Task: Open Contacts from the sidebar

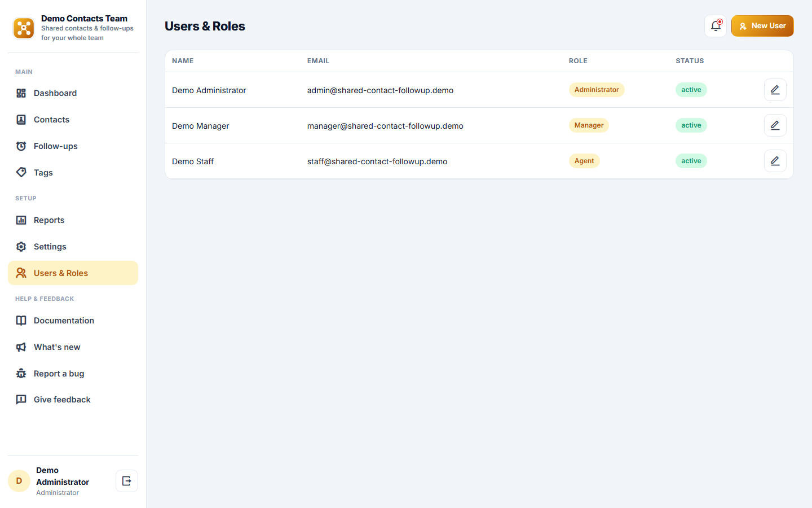Action: pos(73,120)
